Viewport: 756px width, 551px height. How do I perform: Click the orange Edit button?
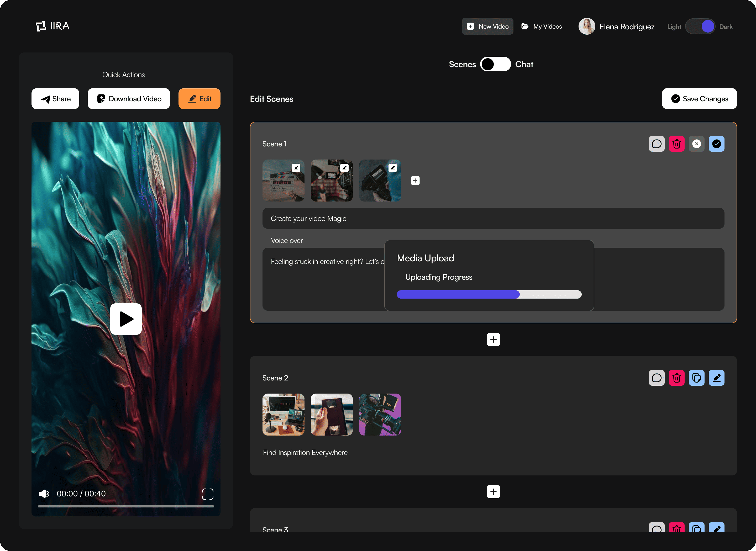click(x=199, y=99)
